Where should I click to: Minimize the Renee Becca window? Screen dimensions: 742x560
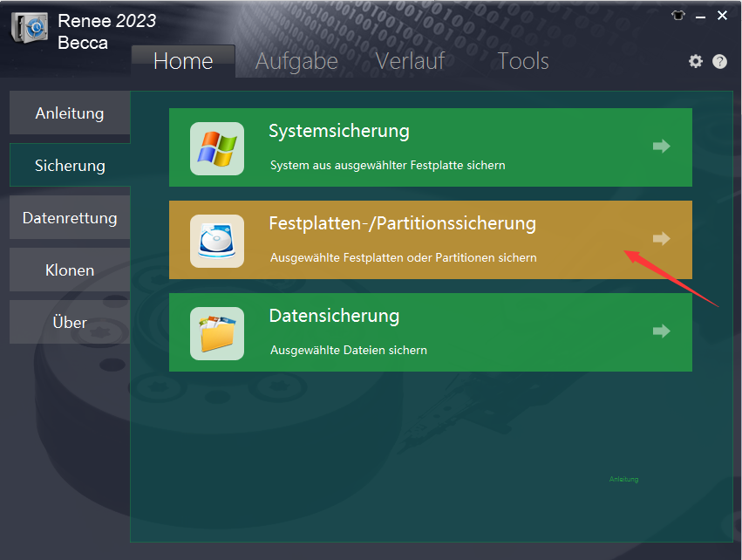click(700, 17)
